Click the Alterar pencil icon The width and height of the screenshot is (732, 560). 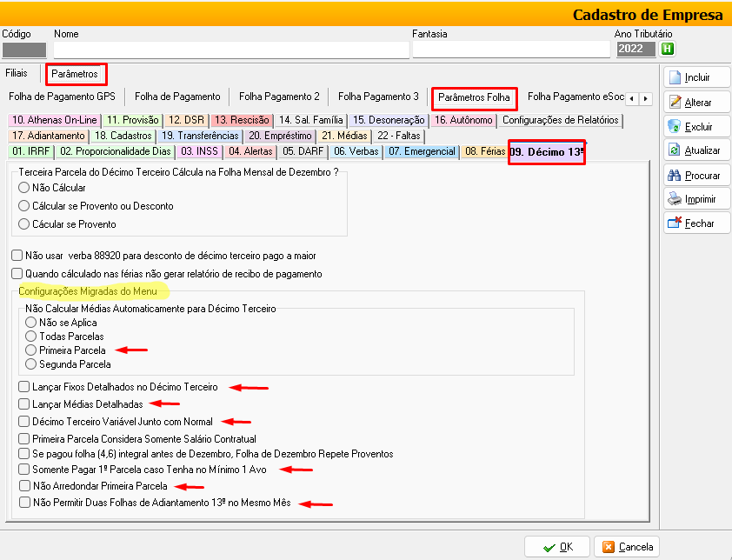tap(675, 102)
